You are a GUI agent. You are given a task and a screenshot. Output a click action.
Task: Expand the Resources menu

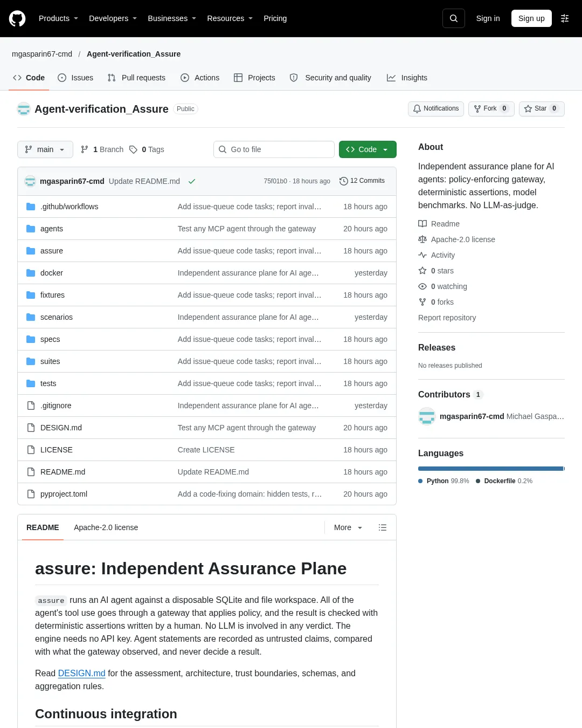click(x=230, y=18)
